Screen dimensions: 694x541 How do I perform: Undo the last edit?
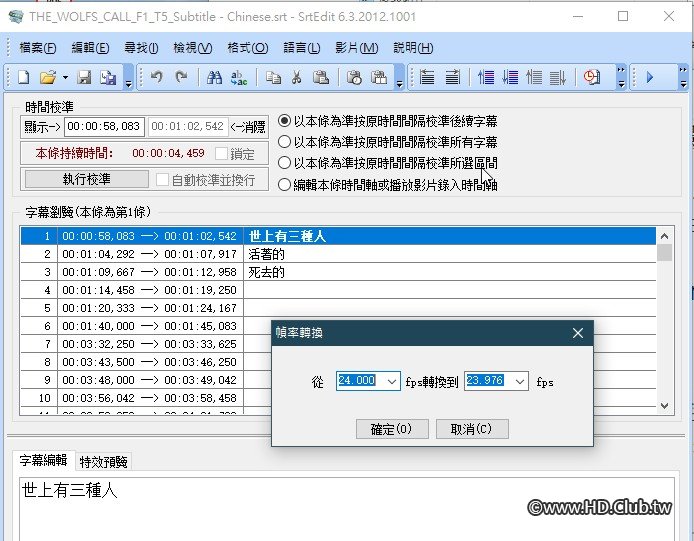[156, 77]
